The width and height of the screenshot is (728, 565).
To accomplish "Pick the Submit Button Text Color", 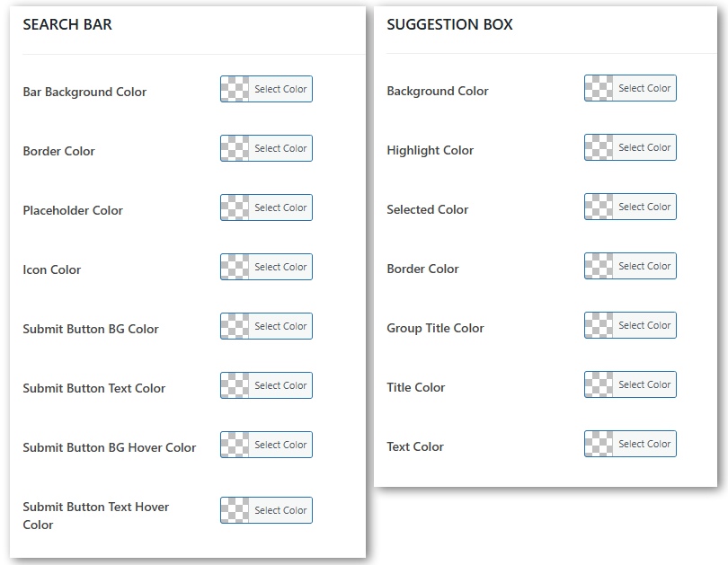I will point(266,386).
